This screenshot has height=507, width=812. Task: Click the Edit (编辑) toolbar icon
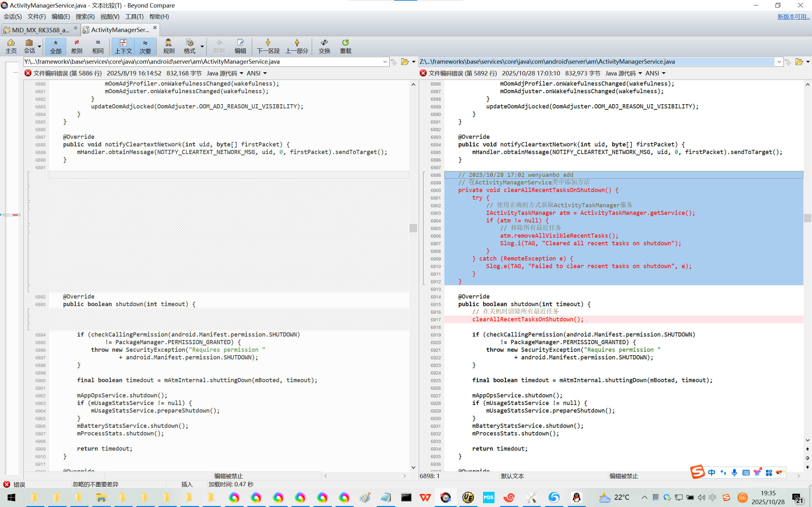(240, 46)
